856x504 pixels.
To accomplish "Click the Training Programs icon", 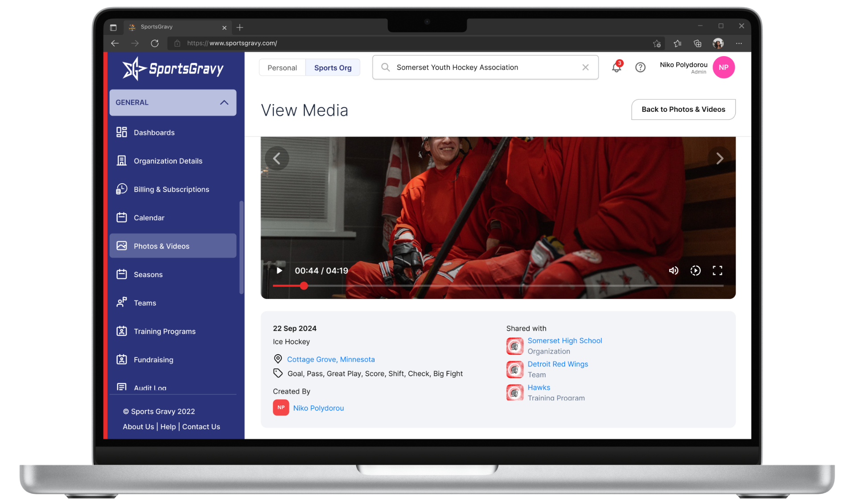I will point(121,331).
